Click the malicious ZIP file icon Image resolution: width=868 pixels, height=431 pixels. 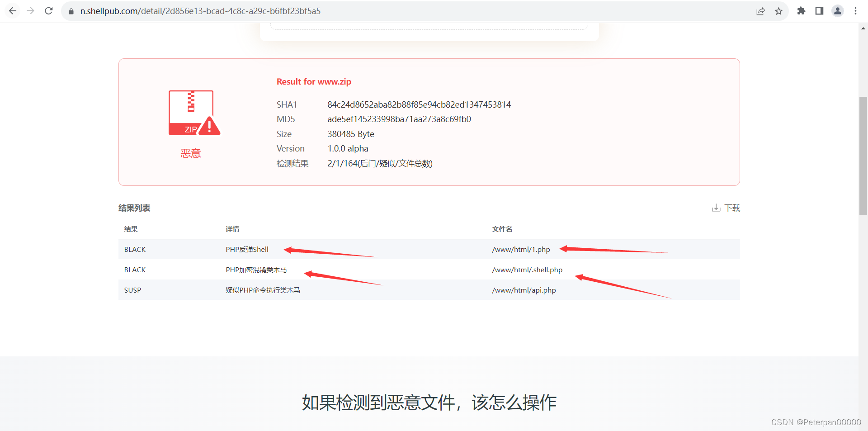pyautogui.click(x=194, y=113)
